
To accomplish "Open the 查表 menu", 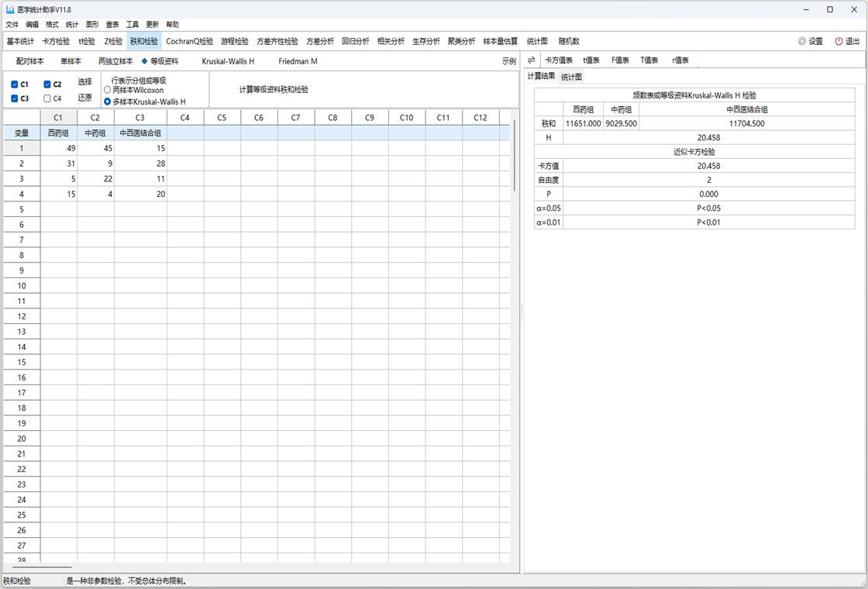I will pos(112,24).
